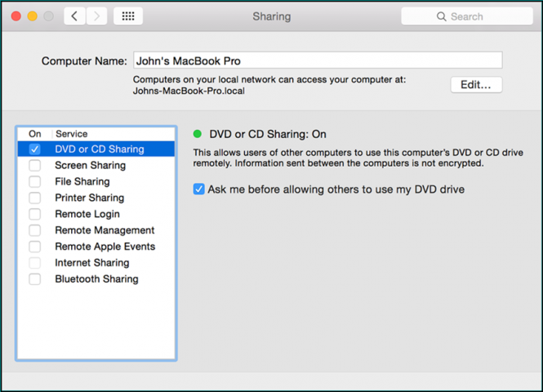Image resolution: width=543 pixels, height=392 pixels.
Task: Select the DVD or CD Sharing row
Action: point(100,149)
